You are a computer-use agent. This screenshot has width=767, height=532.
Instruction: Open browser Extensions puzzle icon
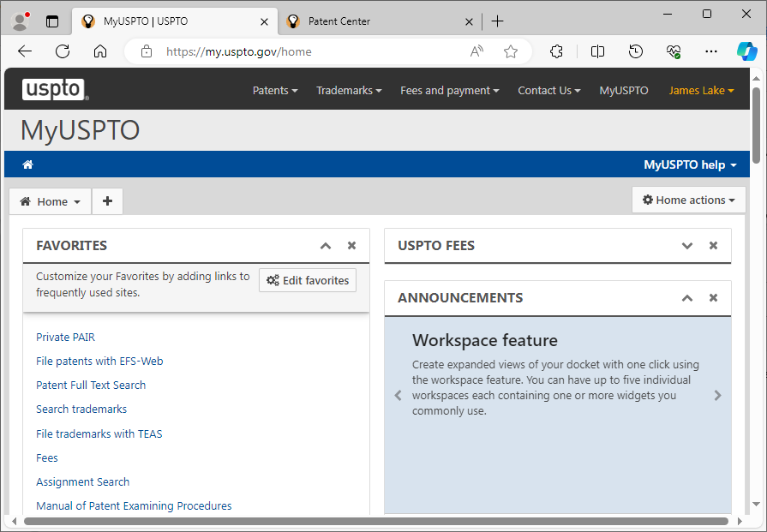pos(556,51)
